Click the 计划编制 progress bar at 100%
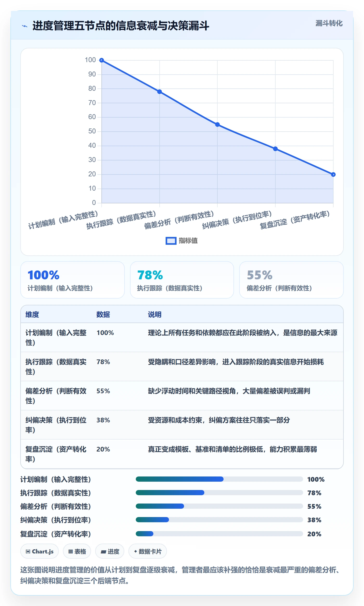Image resolution: width=364 pixels, height=606 pixels. [219, 479]
